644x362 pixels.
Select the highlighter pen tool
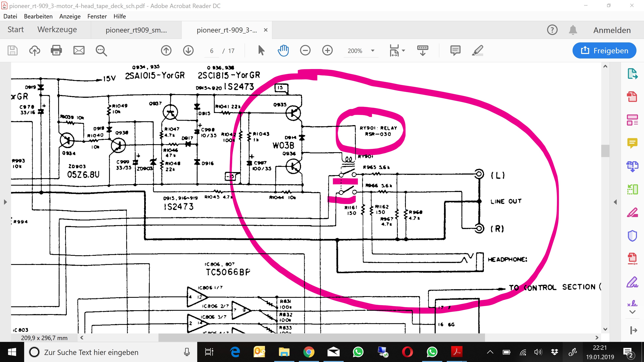[477, 50]
